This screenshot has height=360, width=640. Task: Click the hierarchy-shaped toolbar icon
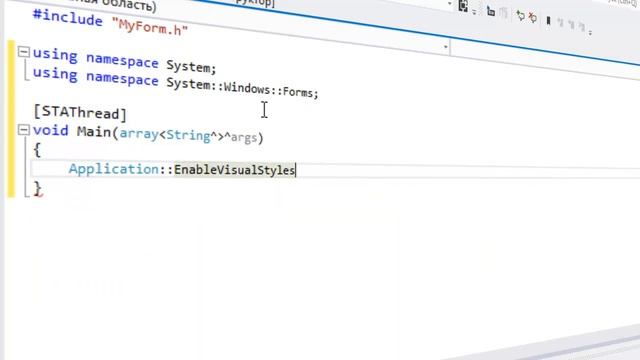pyautogui.click(x=491, y=11)
